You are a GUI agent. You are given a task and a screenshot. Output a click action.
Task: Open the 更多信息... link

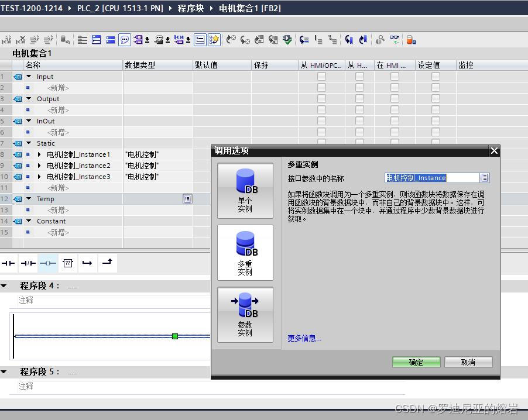(304, 338)
